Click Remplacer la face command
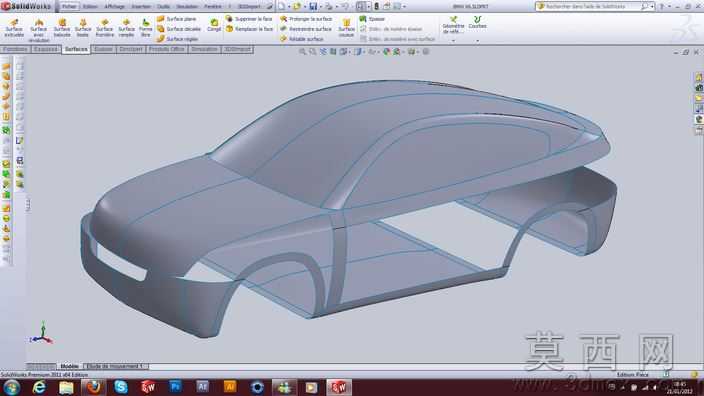704x396 pixels. (x=249, y=29)
